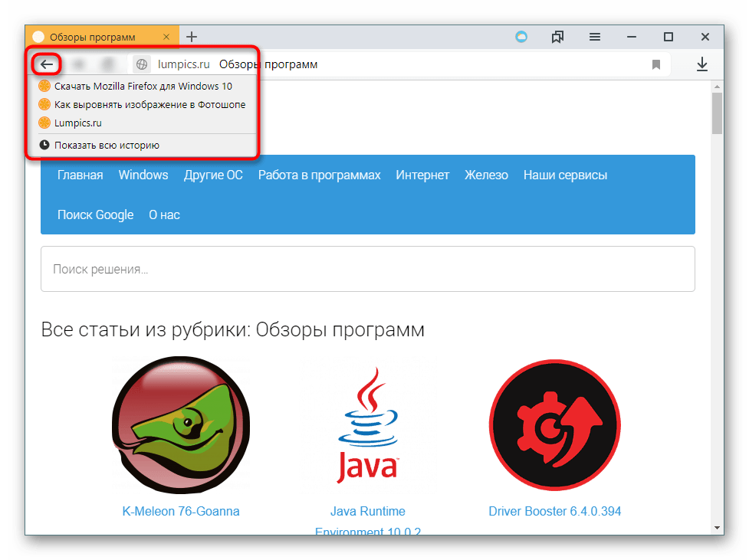The height and width of the screenshot is (560, 749).
Task: Open the Driver Booster 6.4.0.394 article link
Action: (x=554, y=511)
